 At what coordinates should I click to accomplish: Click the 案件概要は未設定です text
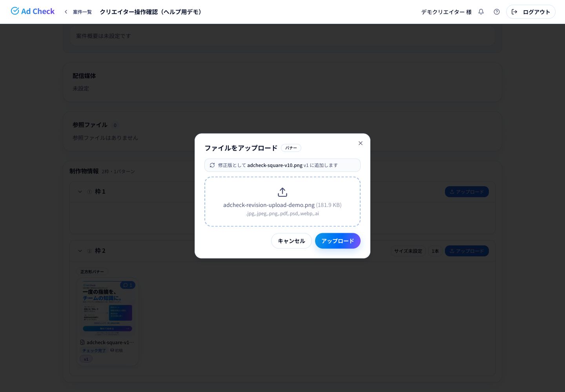tap(104, 36)
